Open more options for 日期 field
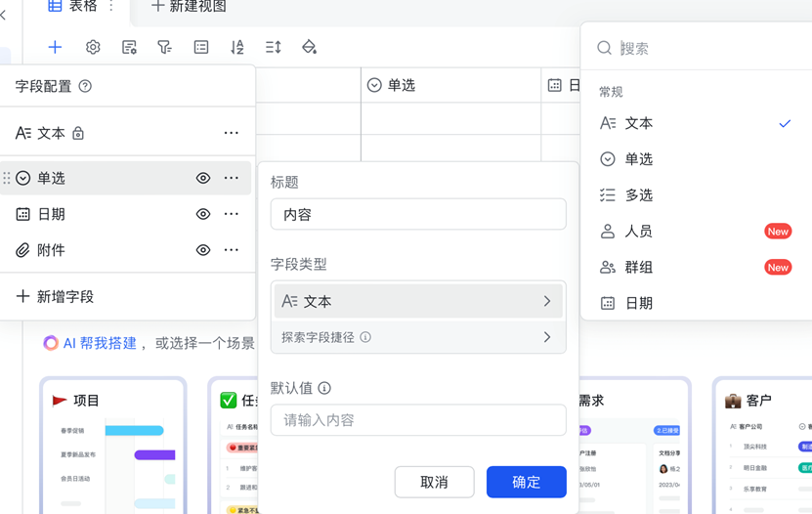Screen dimensions: 812x514 231,214
